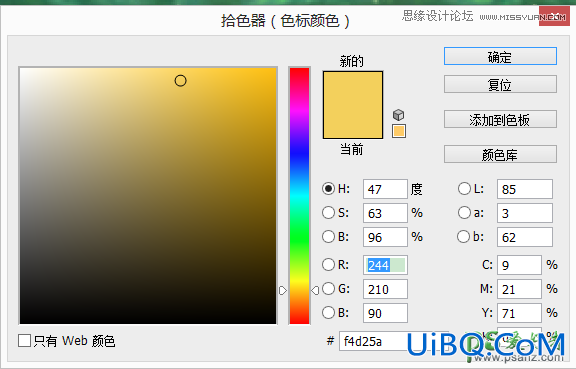Image resolution: width=576 pixels, height=369 pixels.
Task: Open the 颜色库 color libraries
Action: pyautogui.click(x=500, y=154)
